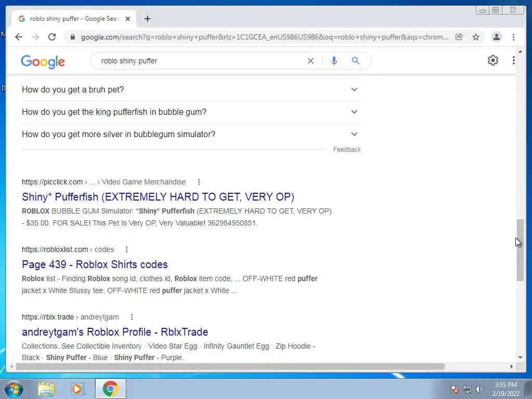The height and width of the screenshot is (399, 532).
Task: Open 'Shiny* Pufferfish (EXTREMELY HARD TO GET' result
Action: tap(158, 197)
